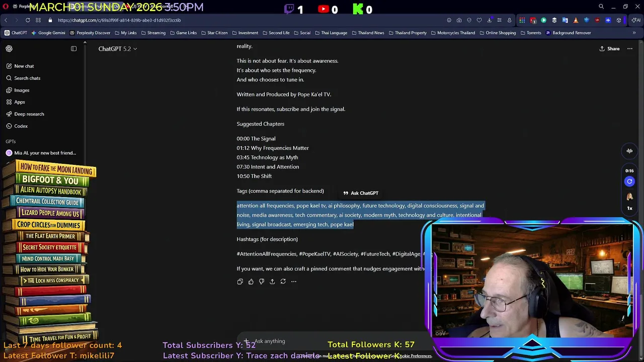The height and width of the screenshot is (362, 644).
Task: Bookmark page with heart icon
Action: click(x=479, y=20)
